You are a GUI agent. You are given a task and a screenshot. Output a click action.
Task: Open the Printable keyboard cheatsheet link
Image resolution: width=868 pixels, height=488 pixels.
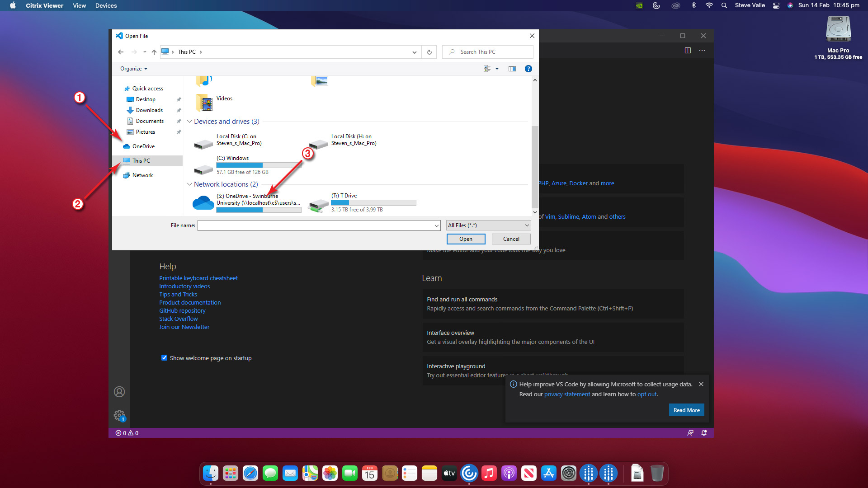(198, 278)
